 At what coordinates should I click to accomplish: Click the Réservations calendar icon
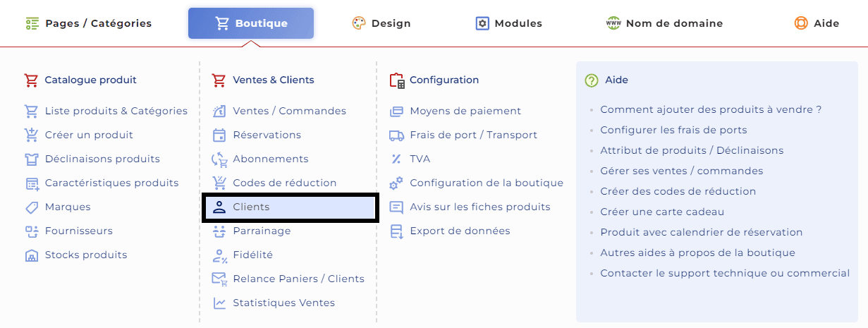pos(219,135)
